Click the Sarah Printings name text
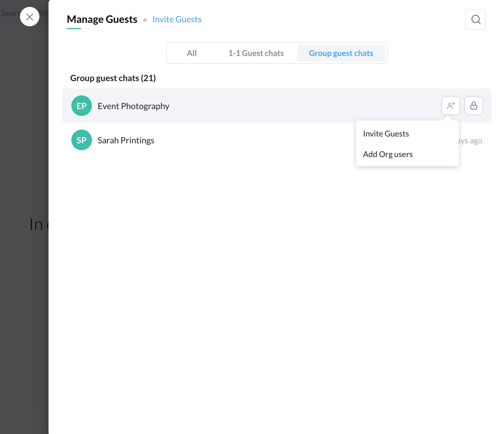 point(126,140)
